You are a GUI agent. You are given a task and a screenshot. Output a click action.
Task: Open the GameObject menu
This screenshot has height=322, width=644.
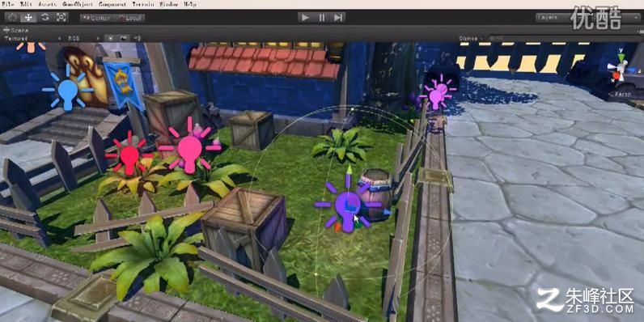pyautogui.click(x=78, y=4)
